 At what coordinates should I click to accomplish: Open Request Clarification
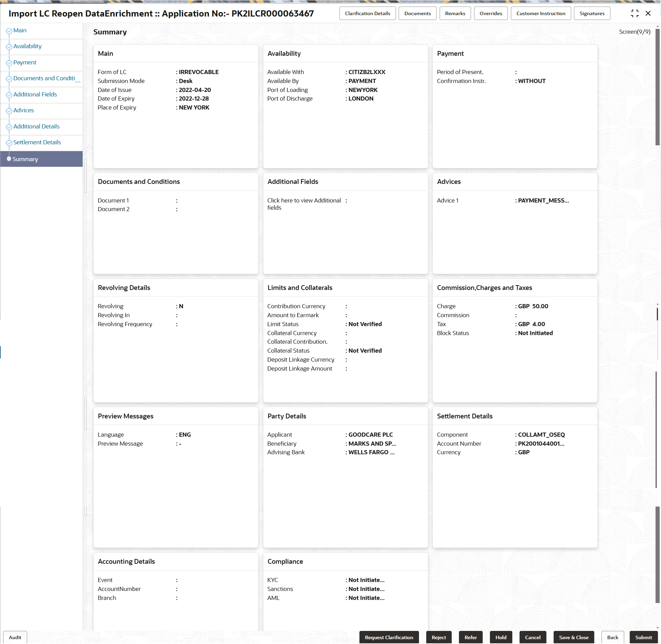tap(389, 637)
